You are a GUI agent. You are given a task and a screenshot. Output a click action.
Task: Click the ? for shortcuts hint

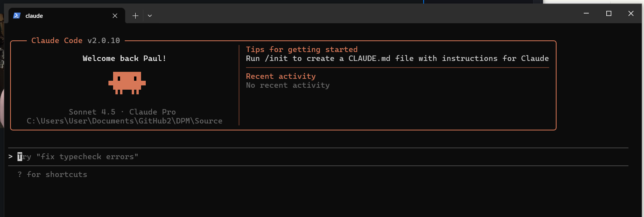pos(52,174)
